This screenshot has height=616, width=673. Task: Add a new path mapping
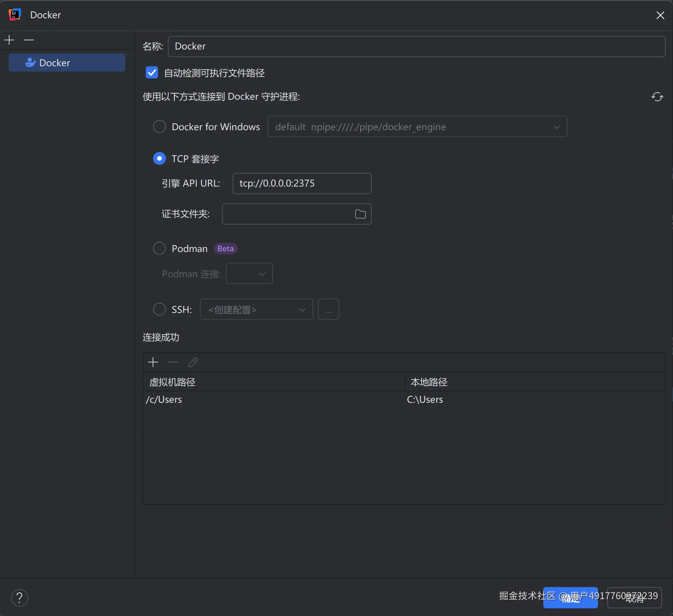(153, 362)
